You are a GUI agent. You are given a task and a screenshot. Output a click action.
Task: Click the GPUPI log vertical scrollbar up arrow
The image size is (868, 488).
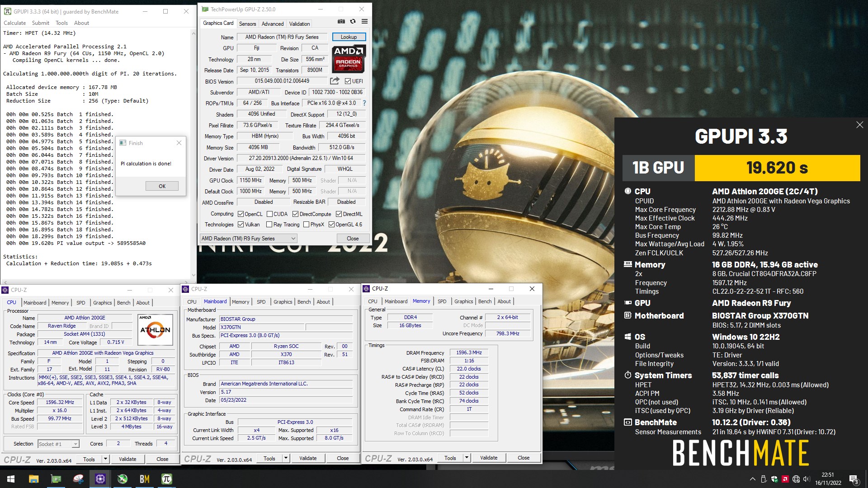point(193,33)
